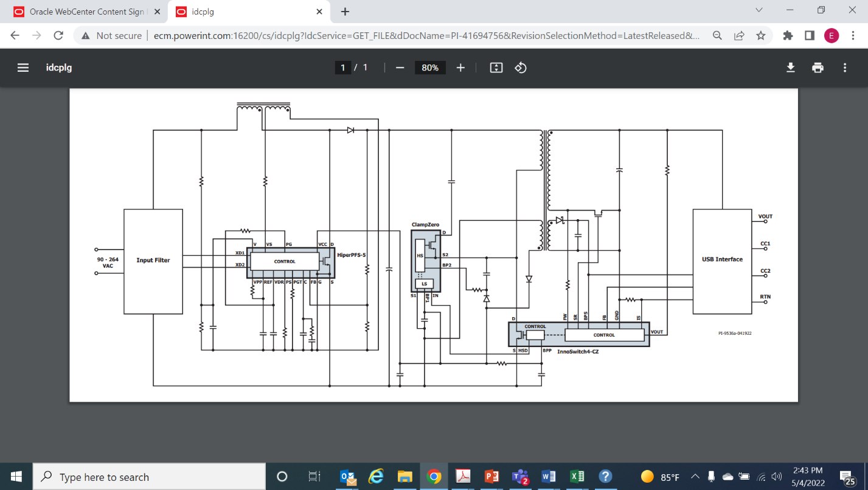This screenshot has height=490, width=868.
Task: Download the PDF file
Action: point(790,68)
